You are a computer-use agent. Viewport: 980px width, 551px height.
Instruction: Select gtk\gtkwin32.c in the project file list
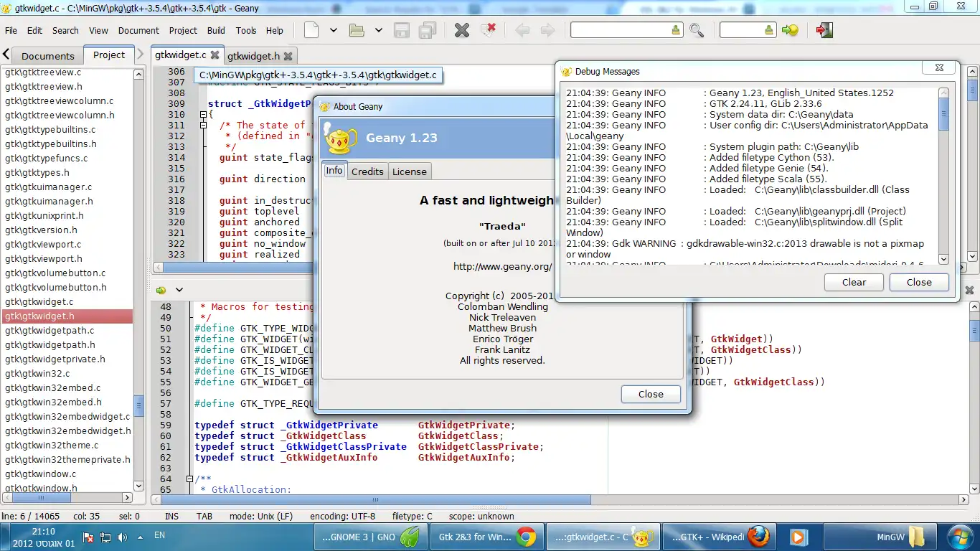[x=37, y=374]
